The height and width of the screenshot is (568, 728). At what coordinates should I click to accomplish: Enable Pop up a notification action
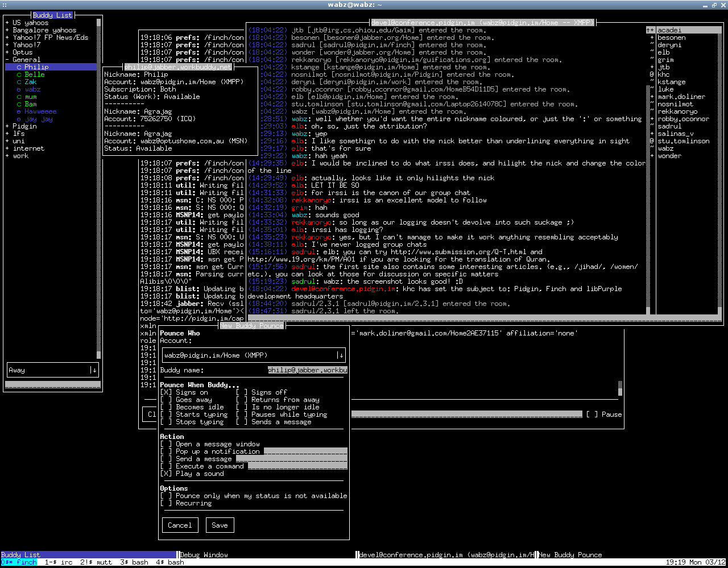coord(166,451)
